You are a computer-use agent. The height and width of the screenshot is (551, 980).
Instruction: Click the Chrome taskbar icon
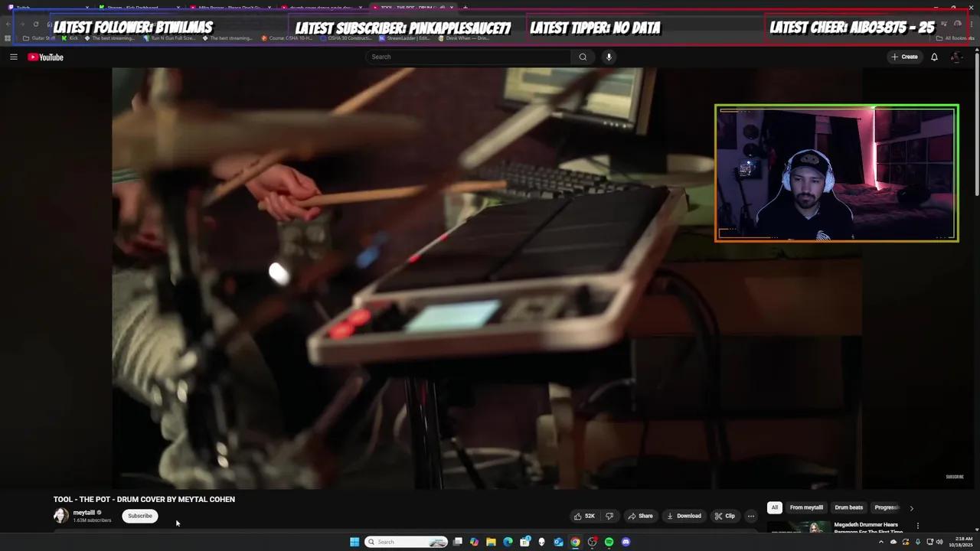575,542
